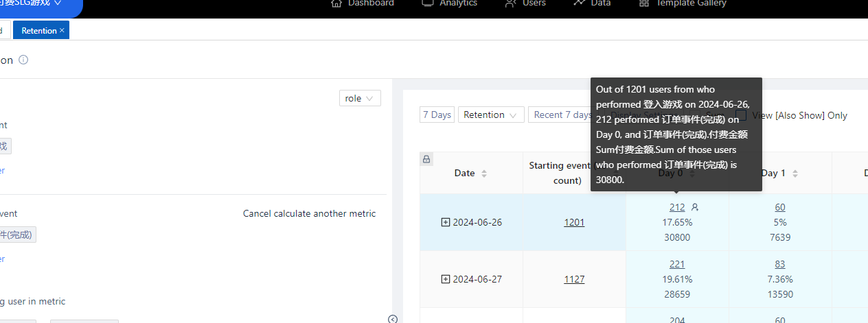Sort the table by the Date column

484,174
